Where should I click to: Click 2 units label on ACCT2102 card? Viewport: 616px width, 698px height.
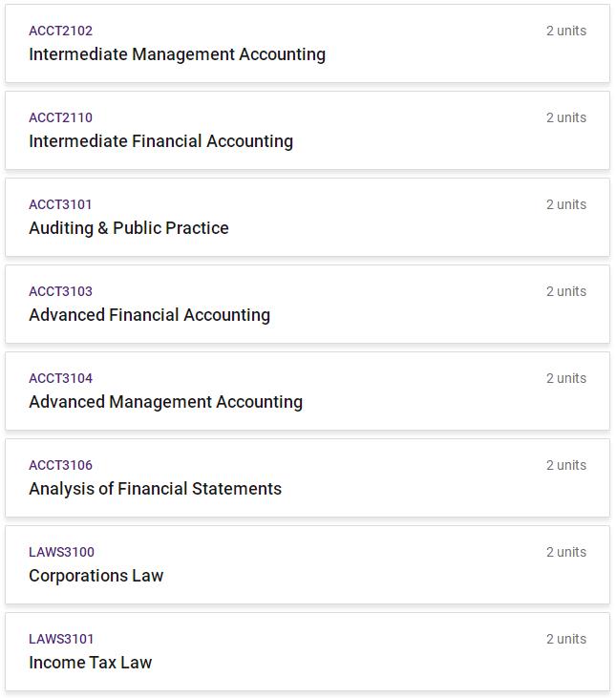[566, 31]
